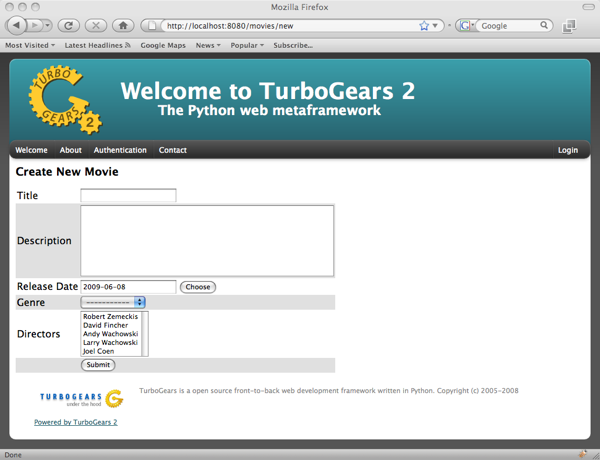Open Latest Headlines feed bookmark

pyautogui.click(x=98, y=45)
